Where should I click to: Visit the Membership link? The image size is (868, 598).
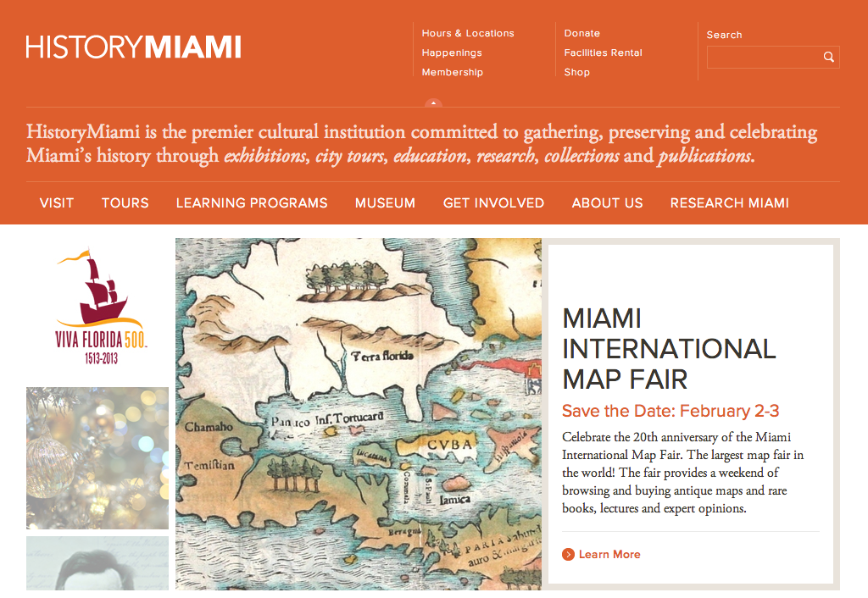pos(453,73)
